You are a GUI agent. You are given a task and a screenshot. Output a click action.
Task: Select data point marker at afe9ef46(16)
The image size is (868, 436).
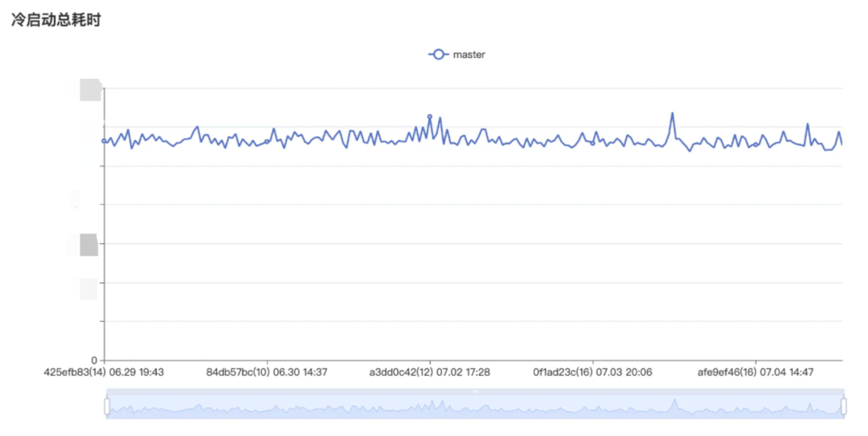(755, 145)
